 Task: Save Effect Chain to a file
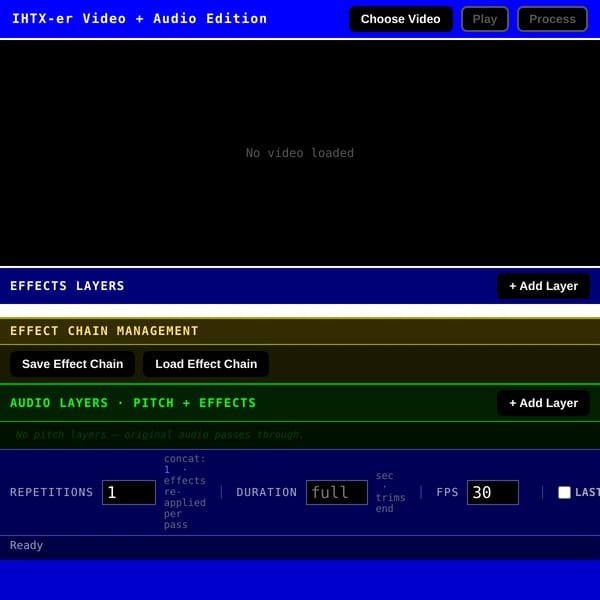[x=72, y=364]
